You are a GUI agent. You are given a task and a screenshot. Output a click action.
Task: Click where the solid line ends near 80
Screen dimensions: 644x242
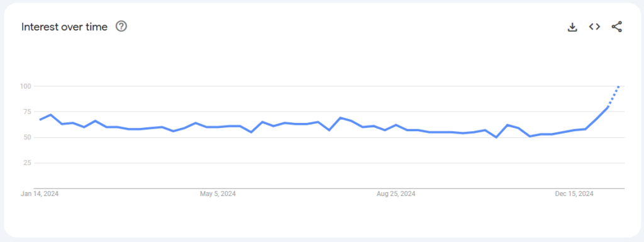608,107
